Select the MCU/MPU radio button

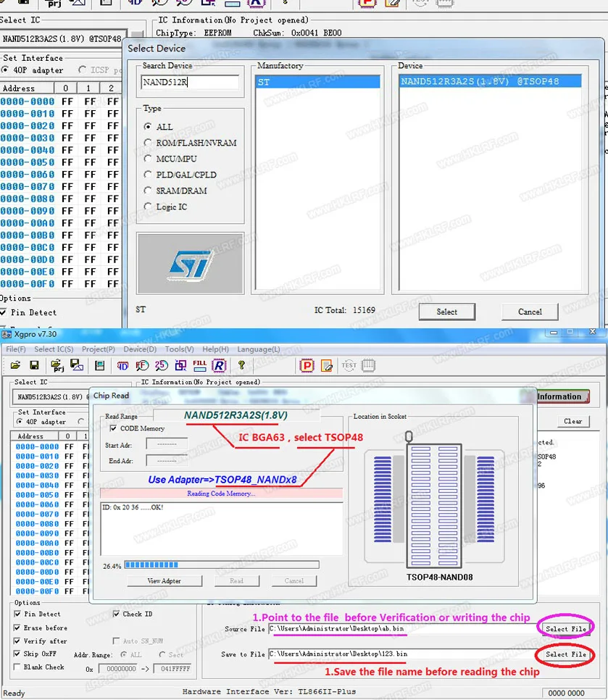pos(148,159)
